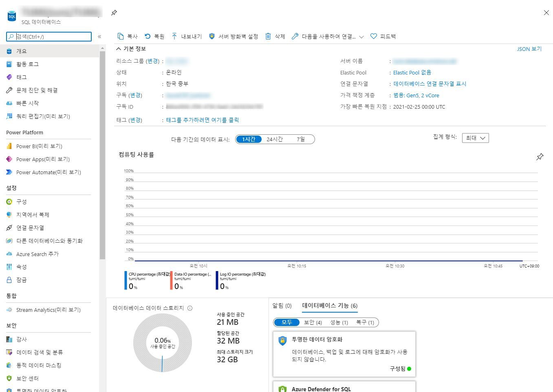Click the storage usage donut chart
The image size is (553, 392).
[x=163, y=343]
